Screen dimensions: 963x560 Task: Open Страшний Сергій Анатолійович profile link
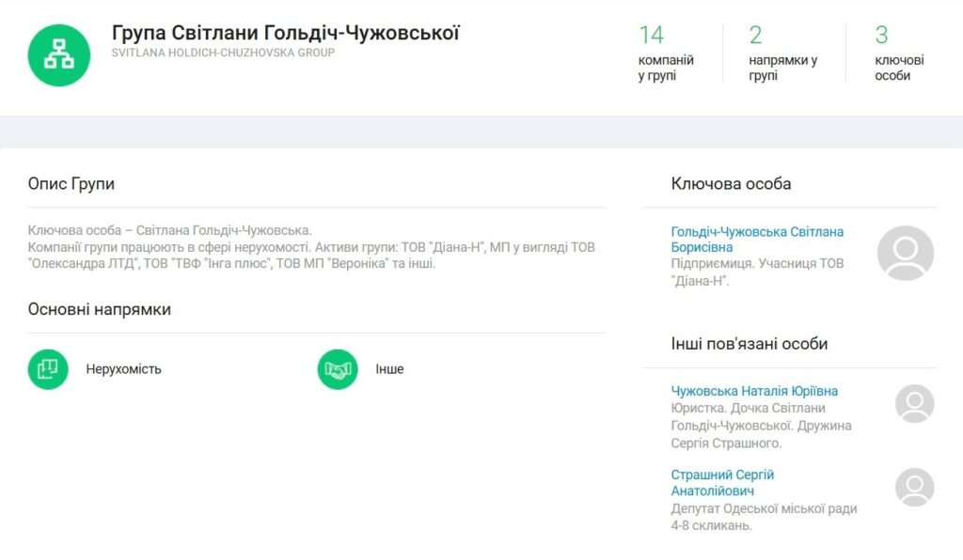[x=722, y=483]
